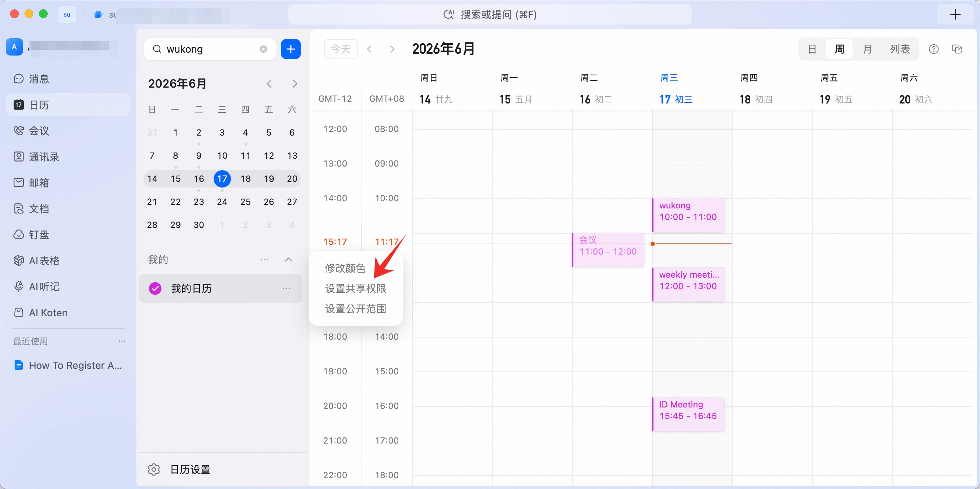Open more options next to 我的
The width and height of the screenshot is (980, 489).
pos(265,260)
